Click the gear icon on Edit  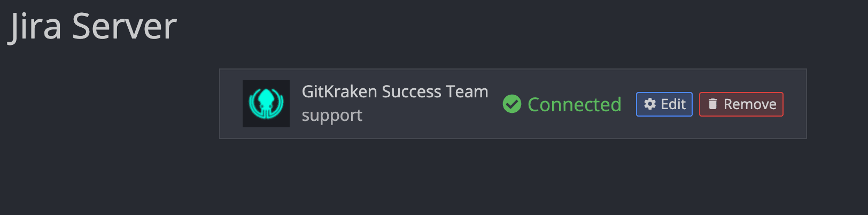click(x=650, y=104)
